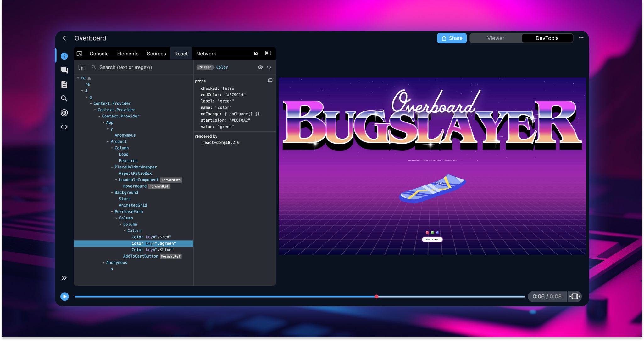Screen dimensions: 644x341
Task: Click the hoverboard model in the video
Action: point(432,189)
